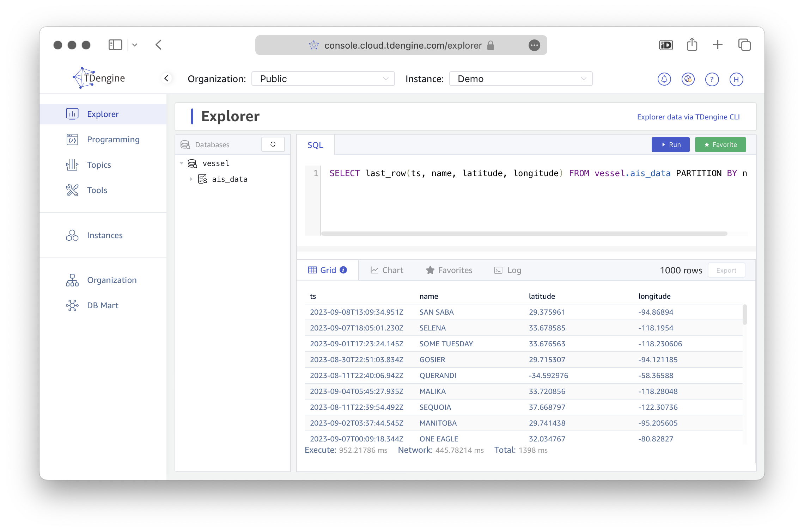Select Programming in the sidebar

113,139
